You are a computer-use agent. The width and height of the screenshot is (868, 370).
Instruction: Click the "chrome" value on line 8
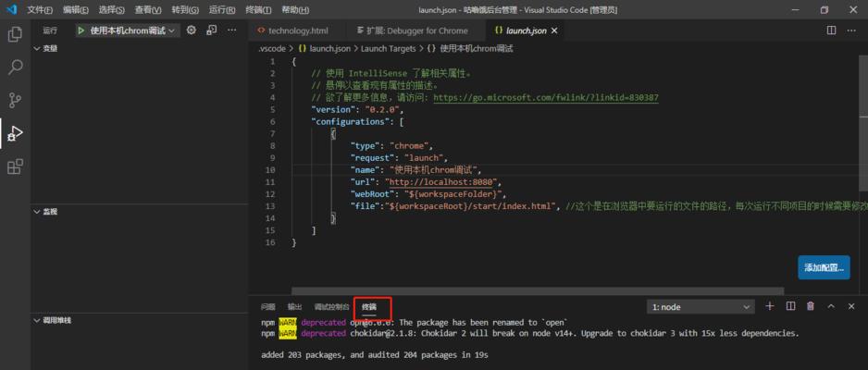(x=409, y=146)
